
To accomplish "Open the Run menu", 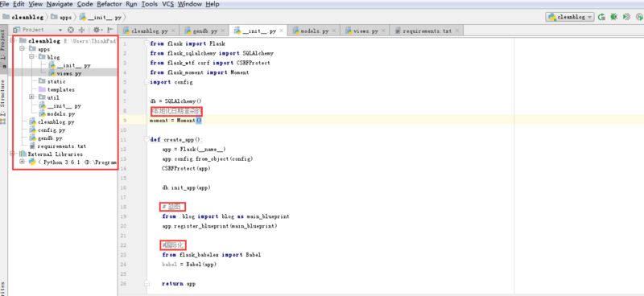I will pos(131,4).
